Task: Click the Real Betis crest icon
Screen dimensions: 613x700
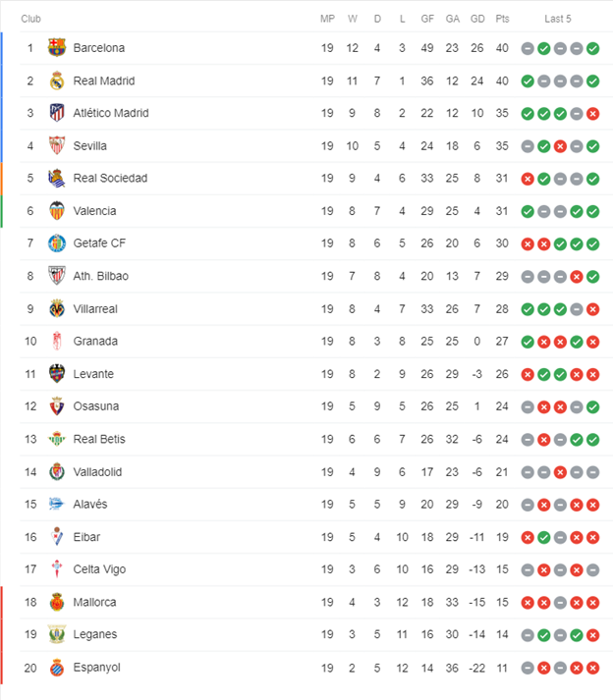Action: (x=57, y=439)
